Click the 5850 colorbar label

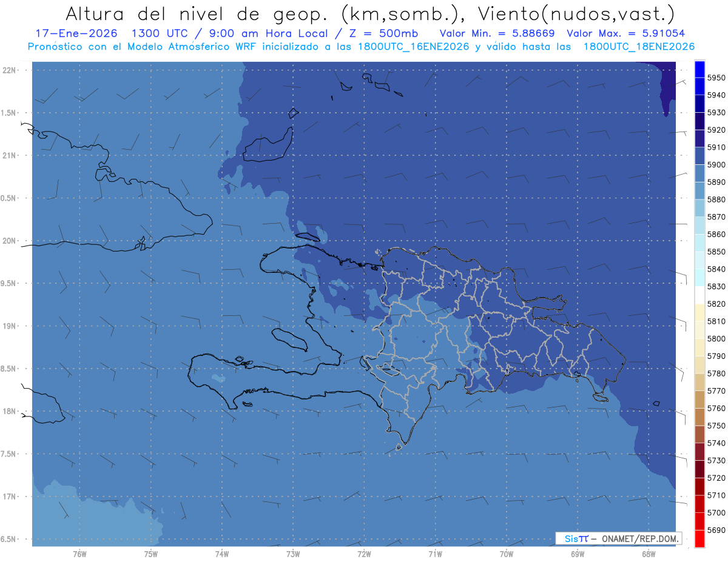717,252
